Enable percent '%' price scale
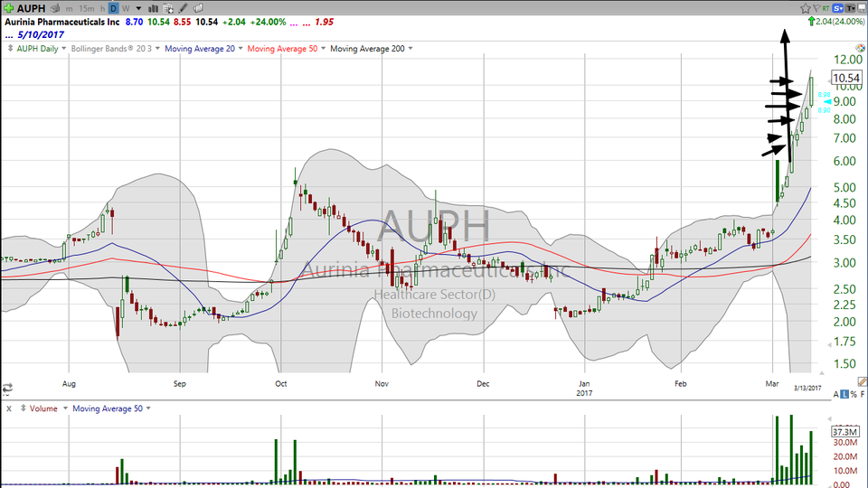This screenshot has width=868, height=488. (854, 395)
